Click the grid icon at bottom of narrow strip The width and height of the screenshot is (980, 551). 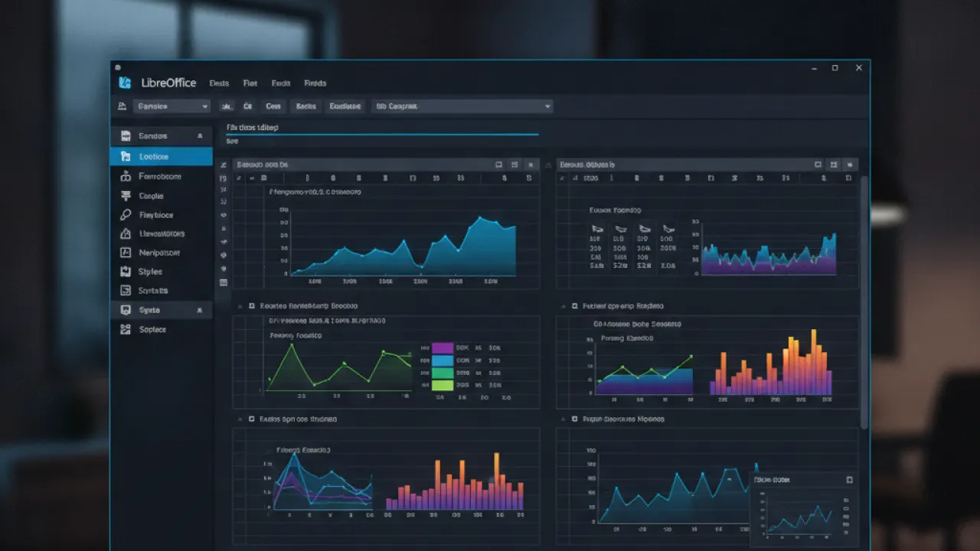point(224,282)
